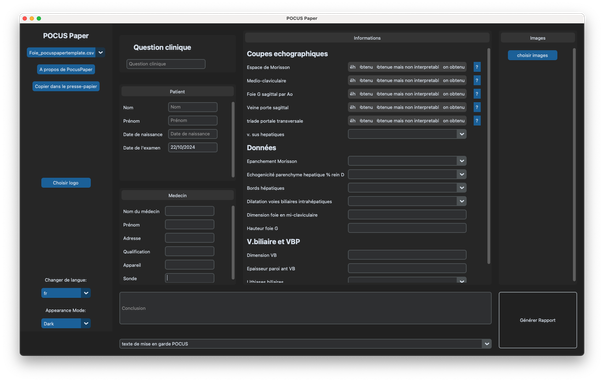This screenshot has width=604, height=382.
Task: Open help for Espace de Morisson
Action: (x=477, y=67)
